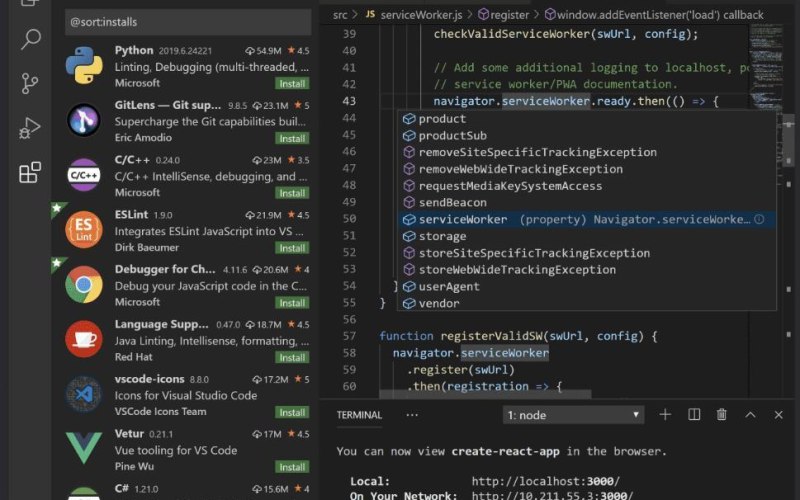Choose removeSiteSpecificTrackingException suggestion
This screenshot has height=500, width=800.
pyautogui.click(x=587, y=152)
